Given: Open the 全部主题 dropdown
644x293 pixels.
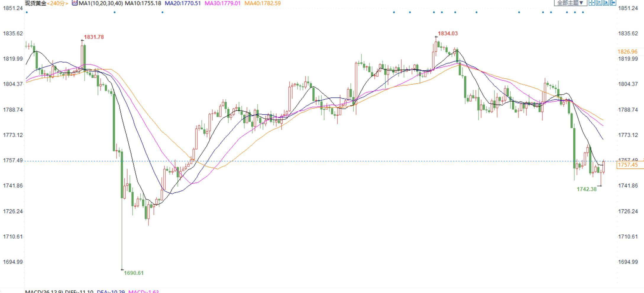Looking at the screenshot, I should pyautogui.click(x=570, y=3).
